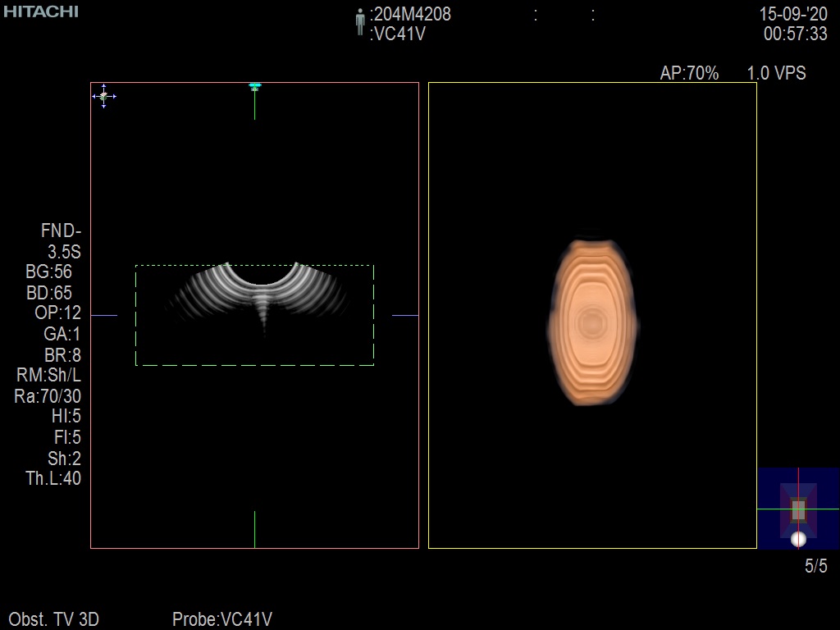This screenshot has width=840, height=630.
Task: Click the cyan probe marker at top
Action: click(x=254, y=85)
